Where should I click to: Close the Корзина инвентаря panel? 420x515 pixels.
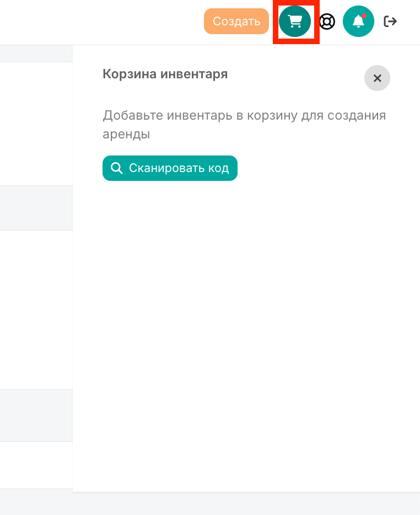tap(378, 78)
